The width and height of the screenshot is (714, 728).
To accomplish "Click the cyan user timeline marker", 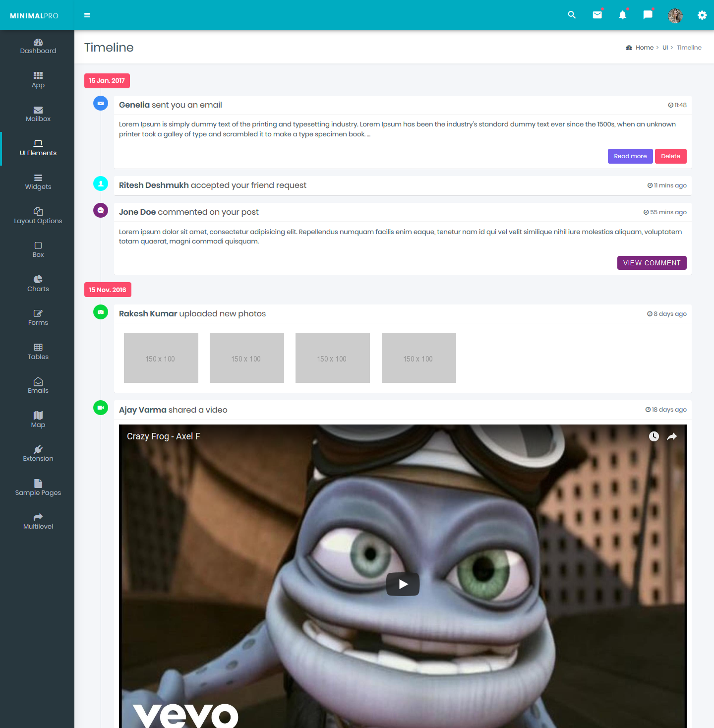I will pos(101,183).
